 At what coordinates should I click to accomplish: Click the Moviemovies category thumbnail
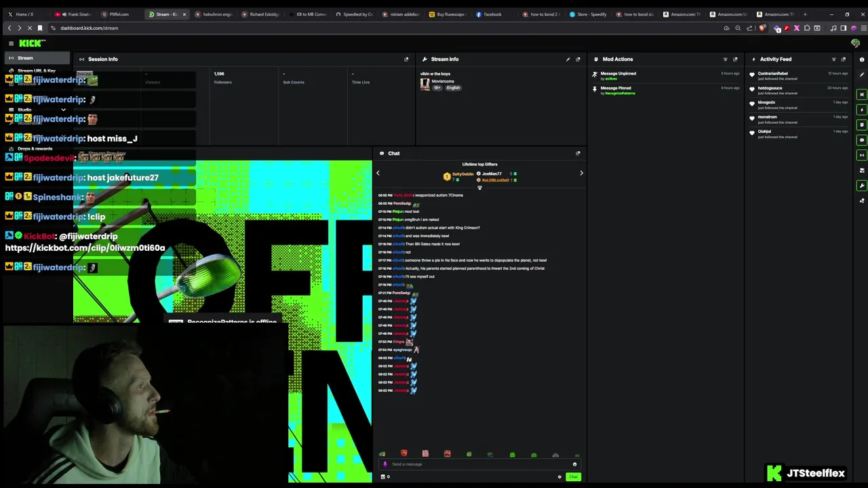[x=425, y=84]
